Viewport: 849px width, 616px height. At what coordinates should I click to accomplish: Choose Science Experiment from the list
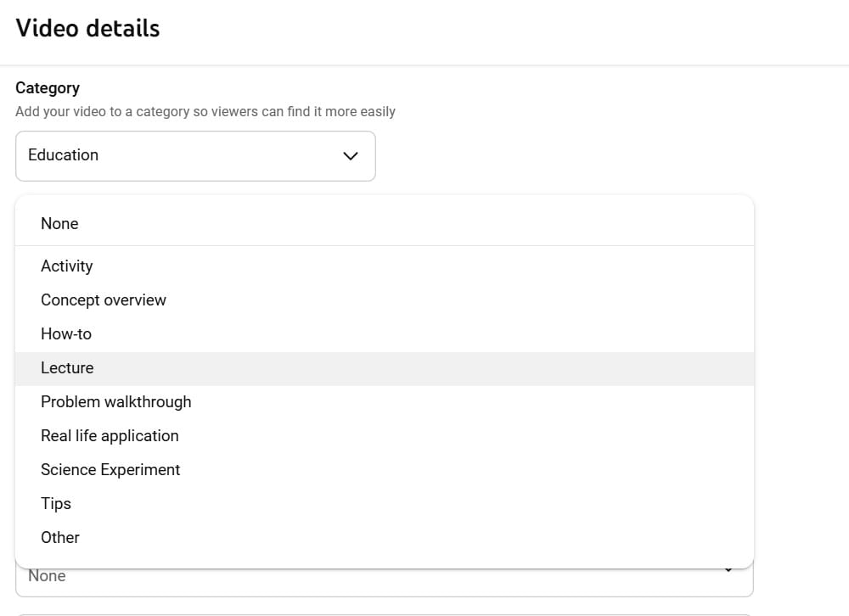[110, 469]
